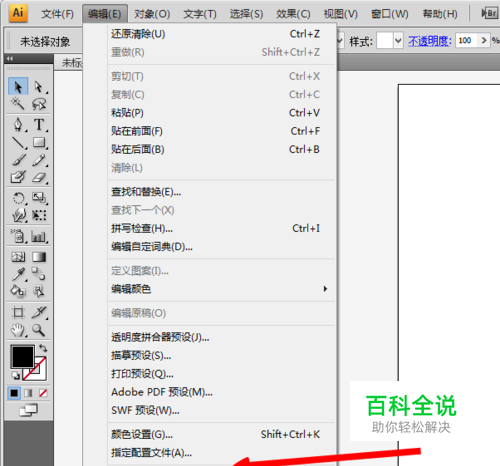Change the screen mode button
Image resolution: width=500 pixels, height=466 pixels.
[x=28, y=410]
